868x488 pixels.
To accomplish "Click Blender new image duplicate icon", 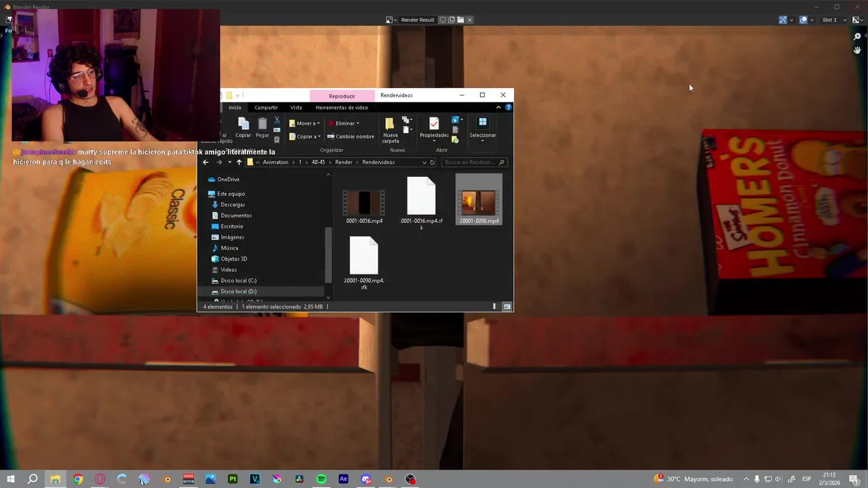I will pos(452,20).
